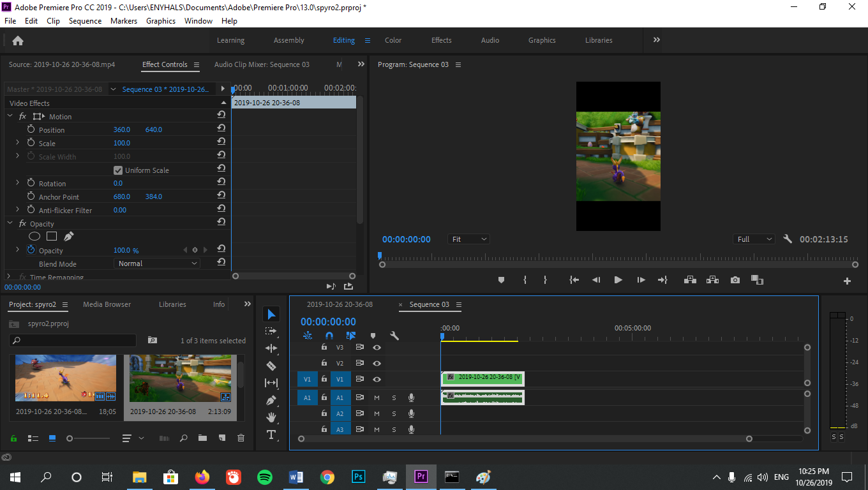
Task: Create ellipse mask under Opacity
Action: 34,236
